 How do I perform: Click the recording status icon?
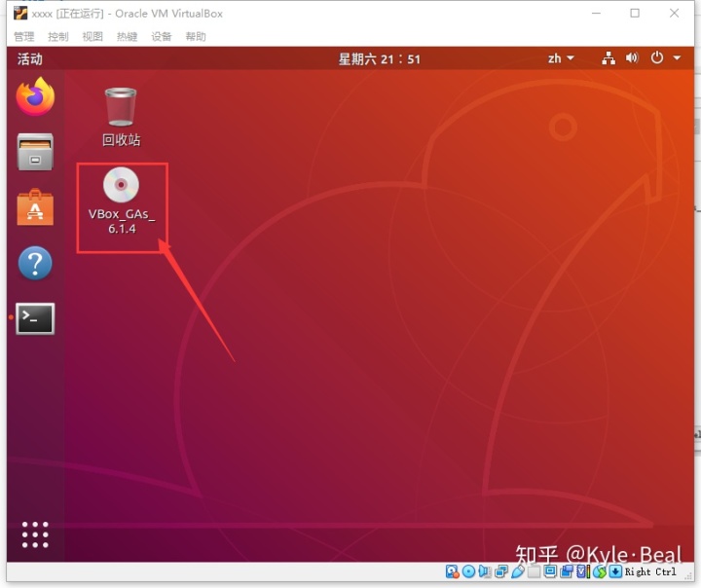pyautogui.click(x=567, y=571)
